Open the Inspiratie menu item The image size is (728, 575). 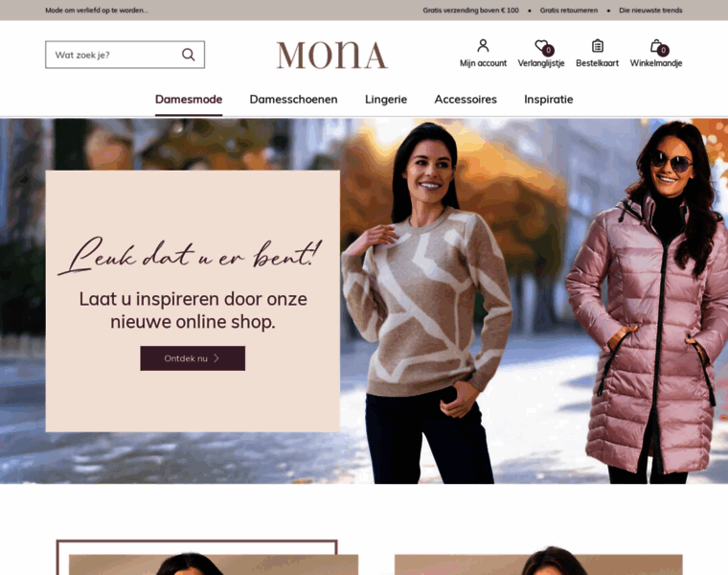(x=548, y=100)
